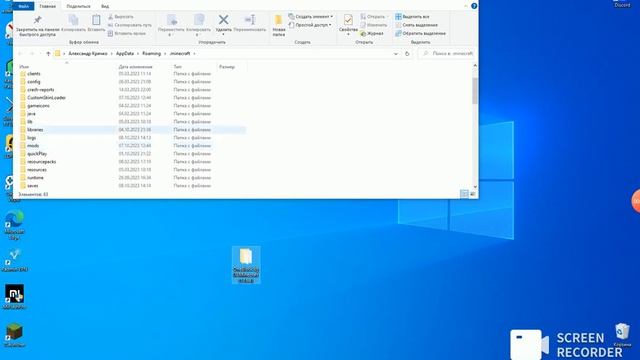
Task: Select the runtime folder
Action: [35, 178]
